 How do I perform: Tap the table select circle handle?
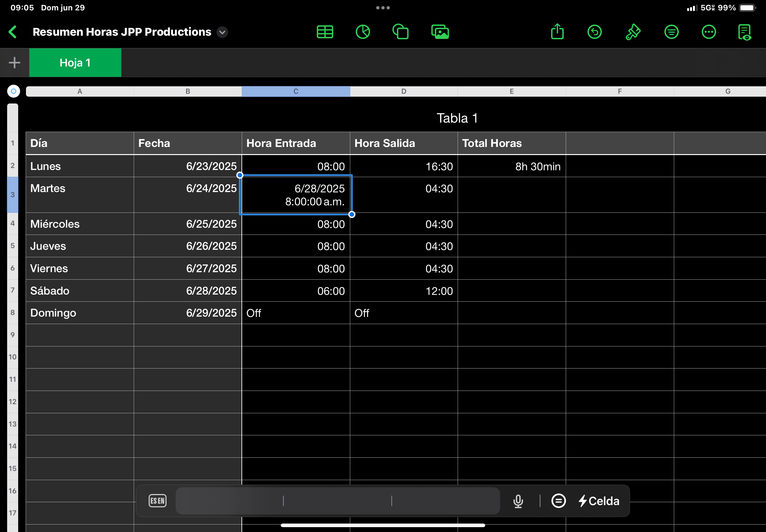click(x=14, y=91)
